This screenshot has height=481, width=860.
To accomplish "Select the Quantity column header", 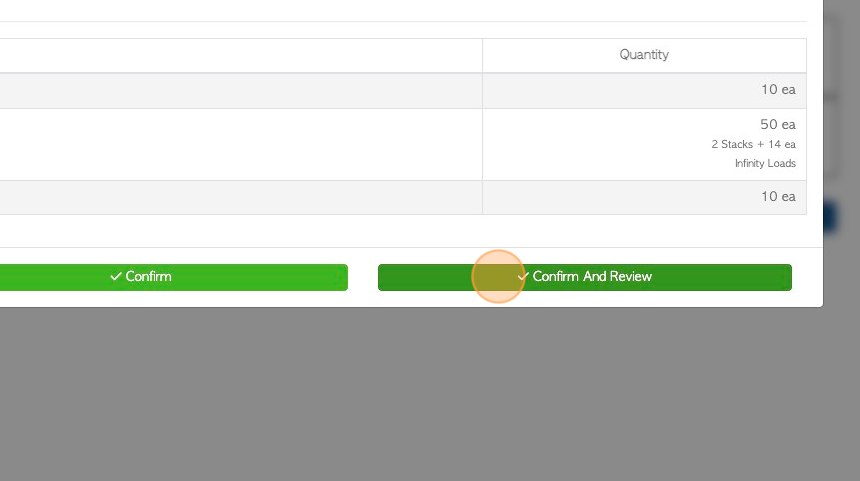I will tap(644, 55).
